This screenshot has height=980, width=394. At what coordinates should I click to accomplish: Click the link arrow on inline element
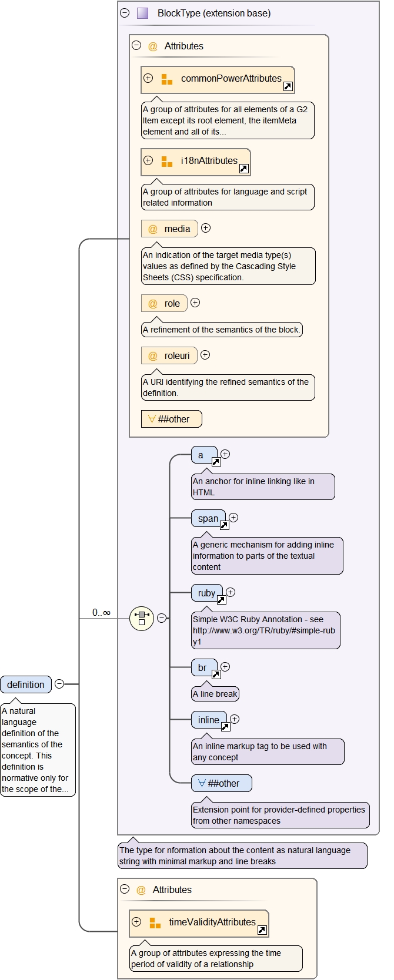(x=225, y=727)
